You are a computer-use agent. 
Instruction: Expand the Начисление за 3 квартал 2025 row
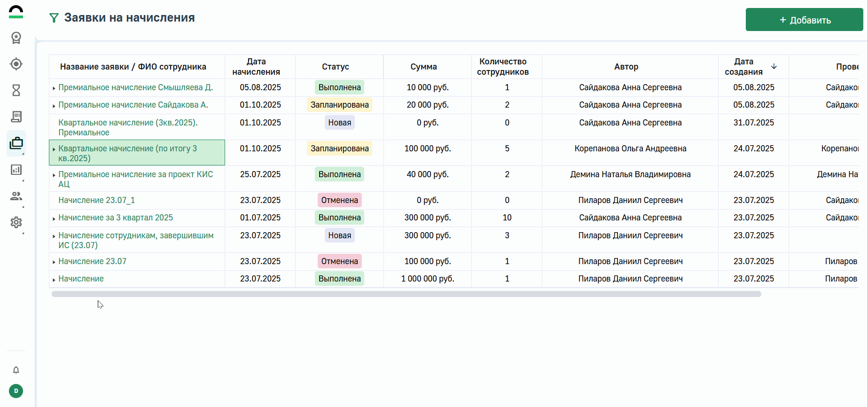tap(54, 219)
